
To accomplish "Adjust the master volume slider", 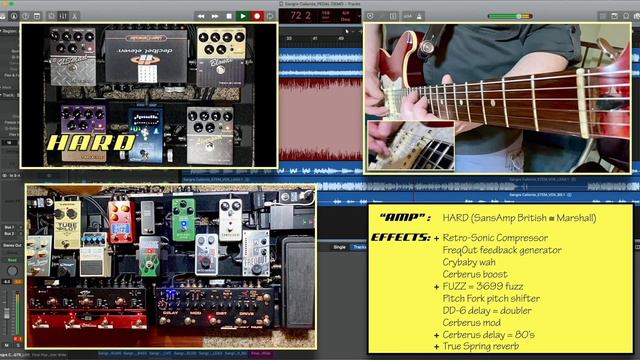I will (x=510, y=16).
